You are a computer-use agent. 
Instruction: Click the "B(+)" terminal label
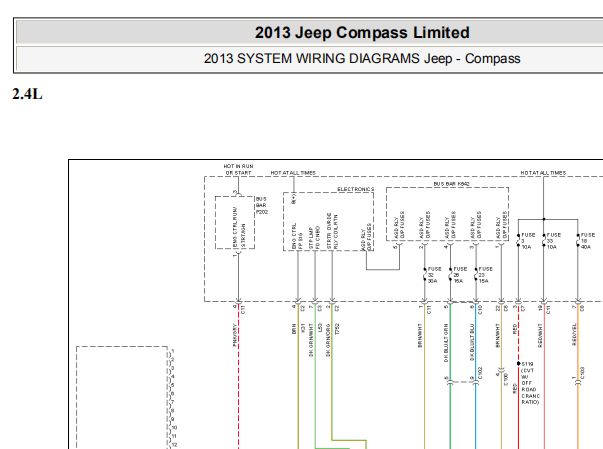[x=294, y=199]
